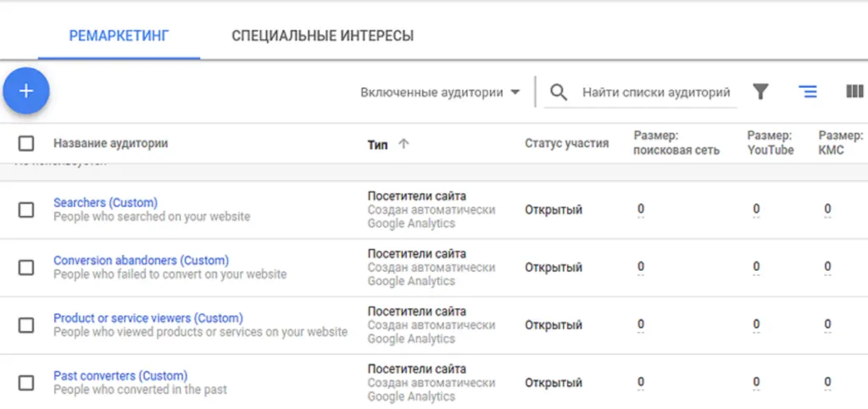
Task: Click 'People who searched on your website' description
Action: (x=152, y=217)
